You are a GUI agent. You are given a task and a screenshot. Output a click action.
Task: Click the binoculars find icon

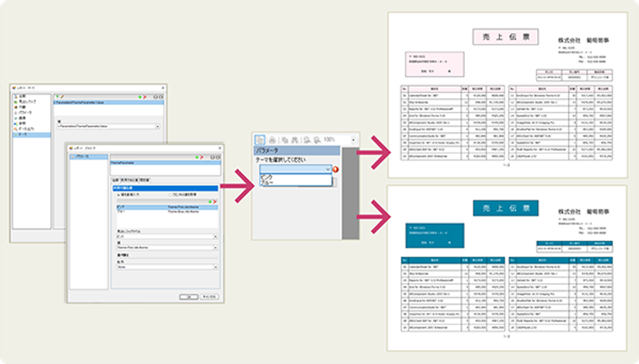[x=294, y=140]
